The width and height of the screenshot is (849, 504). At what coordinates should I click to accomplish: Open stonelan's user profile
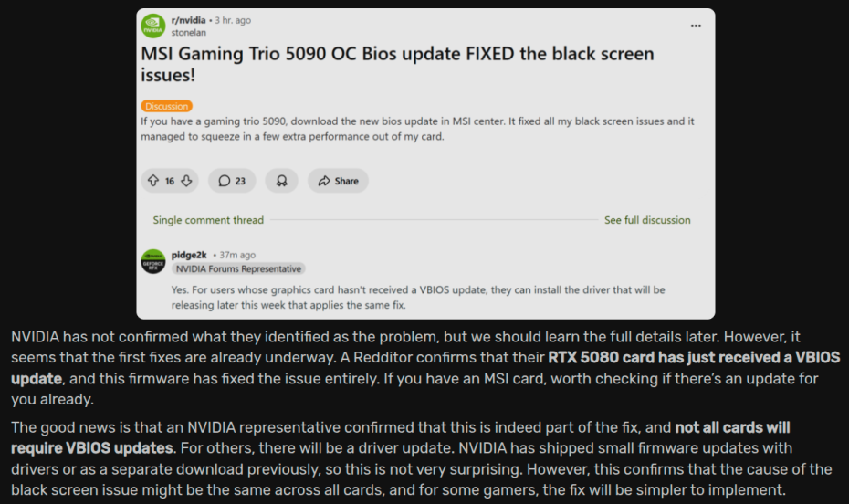pos(188,33)
